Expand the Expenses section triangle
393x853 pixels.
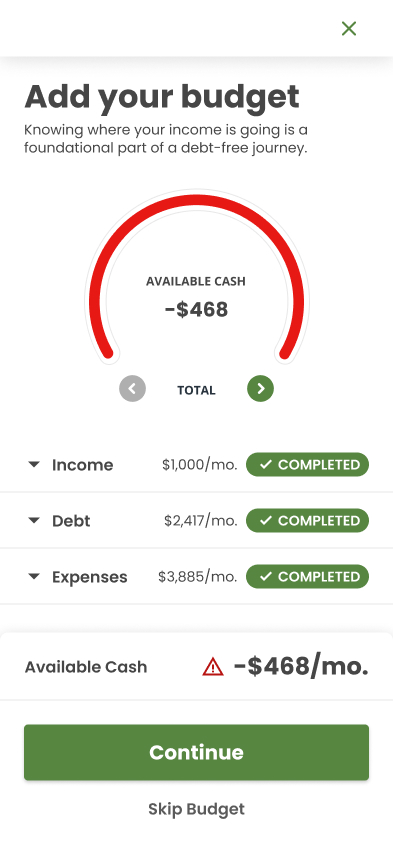click(x=34, y=577)
